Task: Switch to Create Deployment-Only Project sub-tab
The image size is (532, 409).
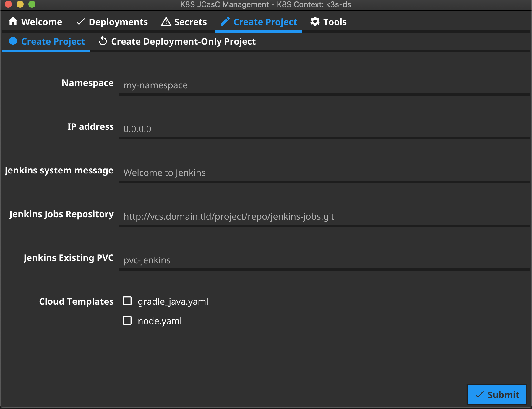Action: coord(177,41)
